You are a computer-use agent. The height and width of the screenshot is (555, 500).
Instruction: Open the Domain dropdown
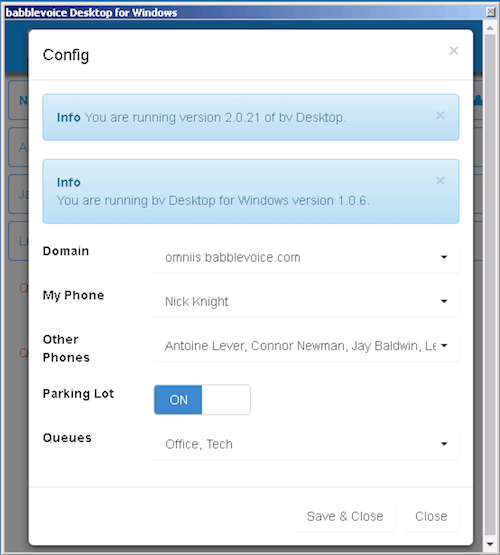coord(306,257)
